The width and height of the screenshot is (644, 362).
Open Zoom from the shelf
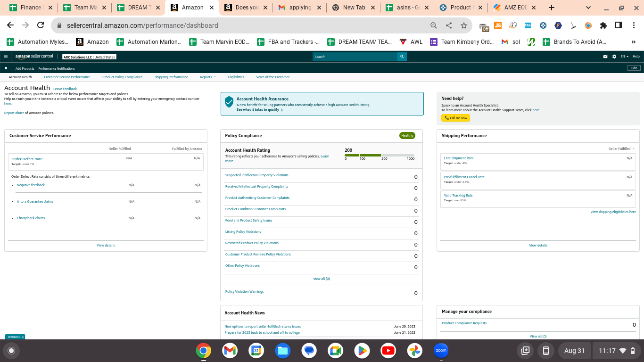click(x=441, y=351)
